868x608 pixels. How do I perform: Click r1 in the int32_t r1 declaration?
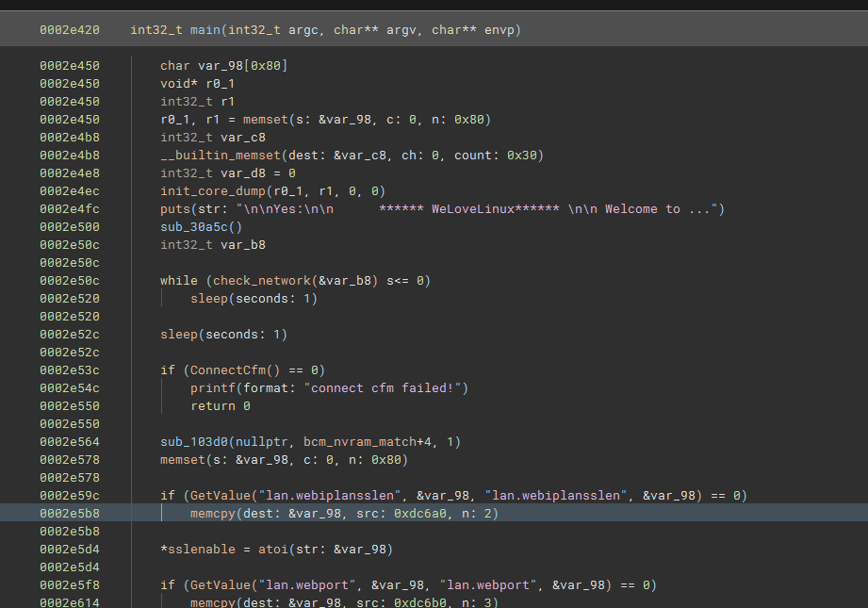(x=228, y=102)
